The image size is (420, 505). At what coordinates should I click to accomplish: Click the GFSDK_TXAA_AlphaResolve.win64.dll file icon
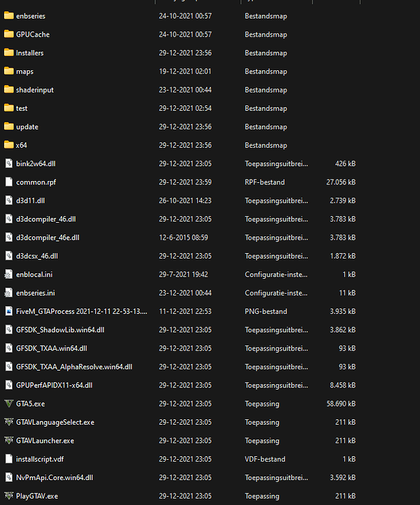(x=9, y=367)
